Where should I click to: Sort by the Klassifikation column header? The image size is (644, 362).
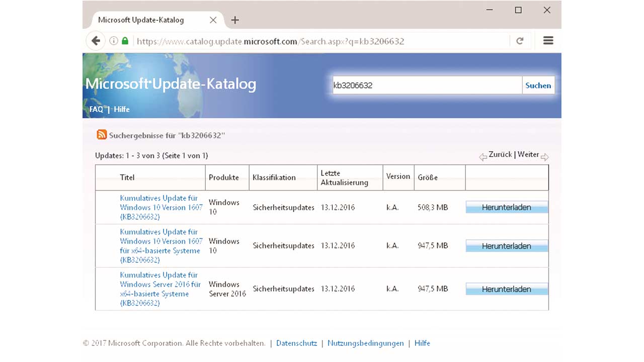pos(274,177)
